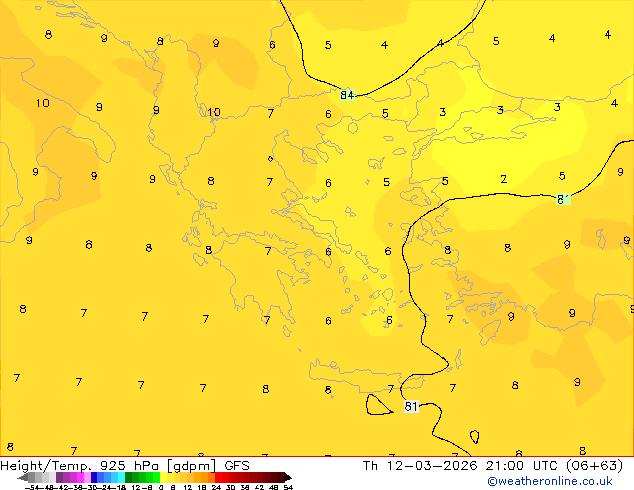Pick the dark green swatch in the legend
The width and height of the screenshot is (634, 490).
coord(129,478)
